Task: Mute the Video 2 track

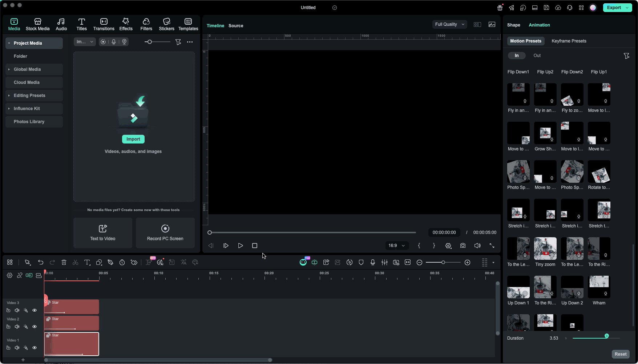Action: 17,327
